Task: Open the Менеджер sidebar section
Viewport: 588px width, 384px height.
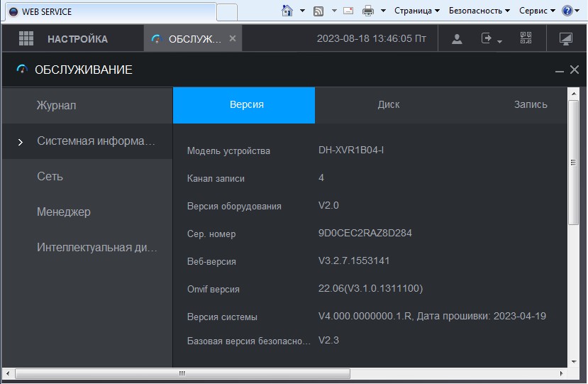Action: 64,212
